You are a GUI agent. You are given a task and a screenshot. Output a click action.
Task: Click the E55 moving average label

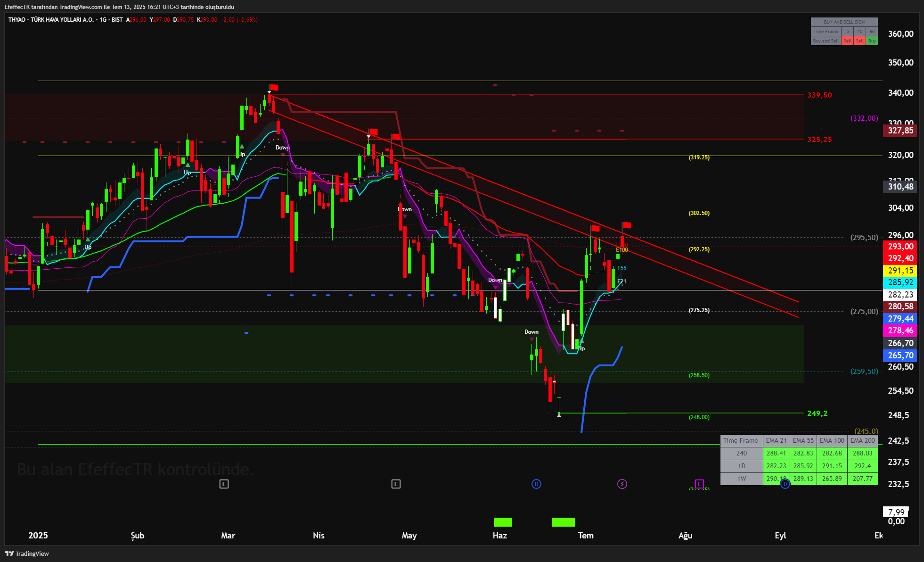[x=622, y=268]
